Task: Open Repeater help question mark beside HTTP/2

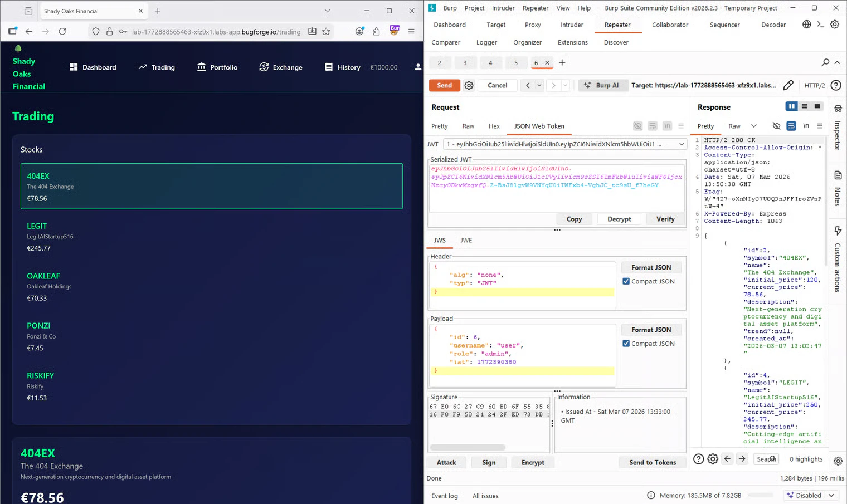Action: click(836, 85)
